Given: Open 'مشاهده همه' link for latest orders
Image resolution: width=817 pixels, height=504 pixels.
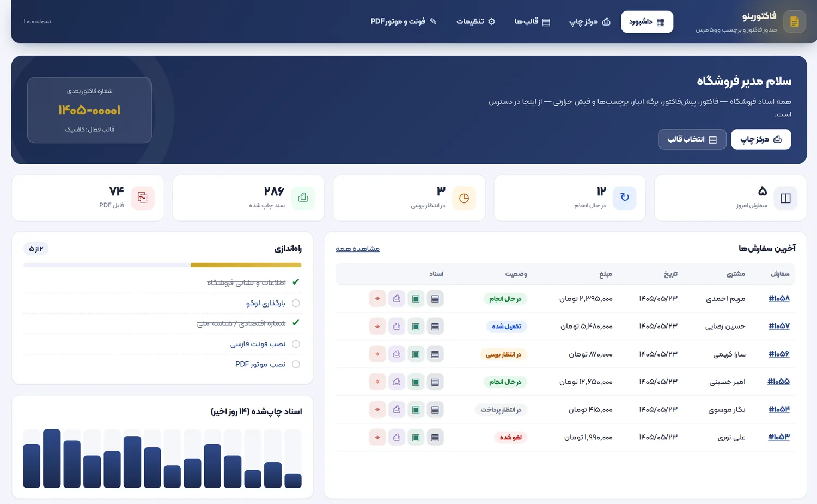Looking at the screenshot, I should (358, 249).
